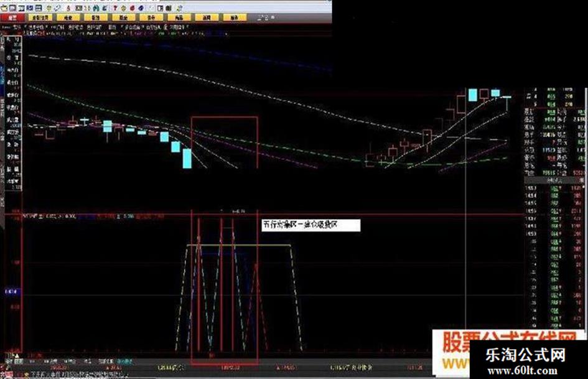Screen dimensions: 588x379
Task: Click the last yellow button in the button row
Action: [x=235, y=17]
